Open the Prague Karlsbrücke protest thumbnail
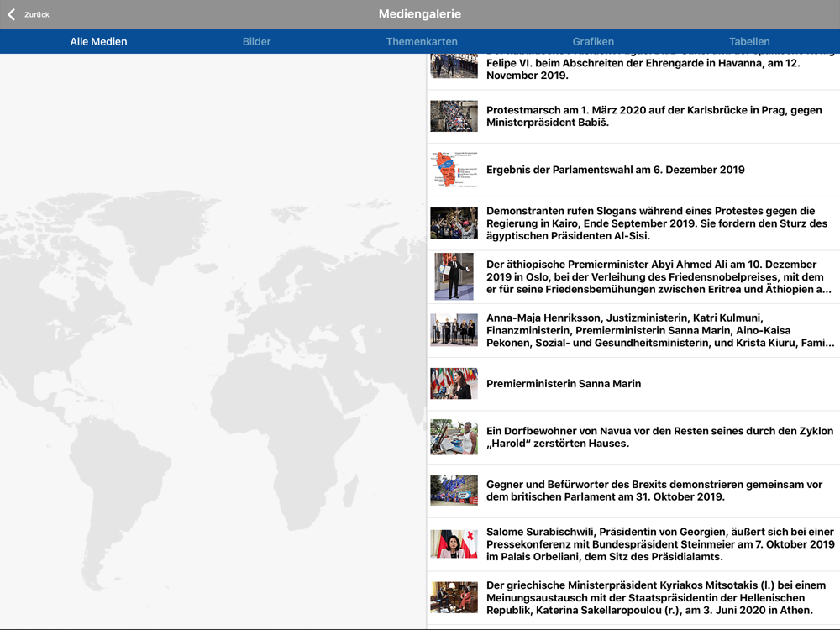Screen dimensions: 840x630 click(454, 116)
